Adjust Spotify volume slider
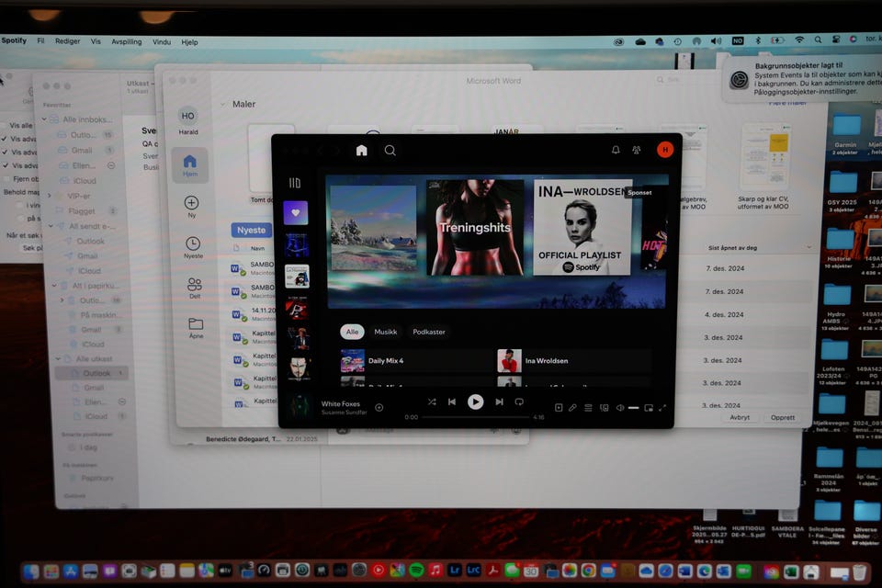The image size is (882, 588). (x=633, y=408)
